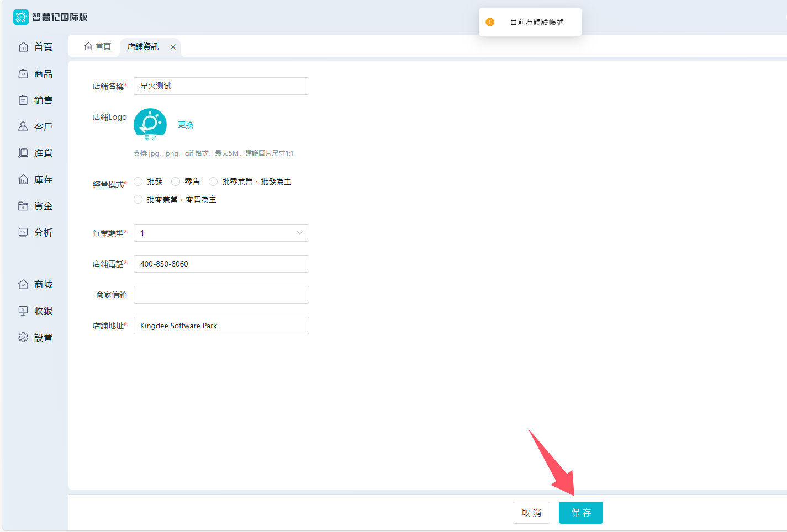Viewport: 787px width, 532px height.
Task: Select 批發 business mode radio
Action: point(139,182)
